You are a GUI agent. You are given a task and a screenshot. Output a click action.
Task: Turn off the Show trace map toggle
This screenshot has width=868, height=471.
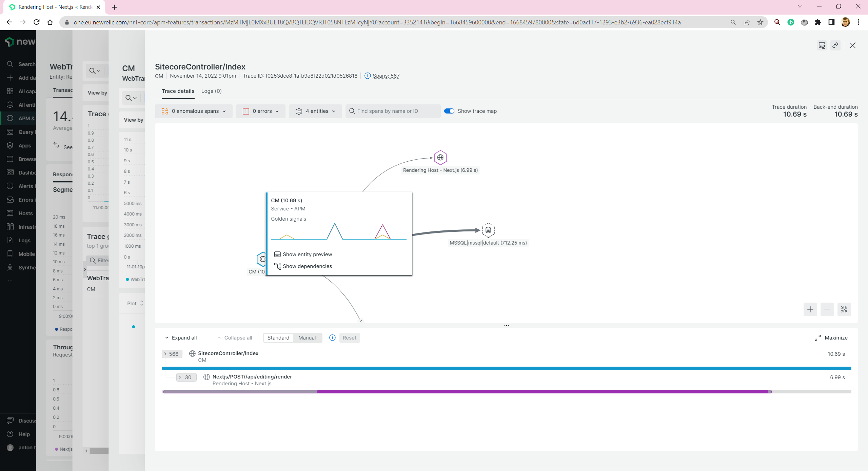[x=449, y=111]
